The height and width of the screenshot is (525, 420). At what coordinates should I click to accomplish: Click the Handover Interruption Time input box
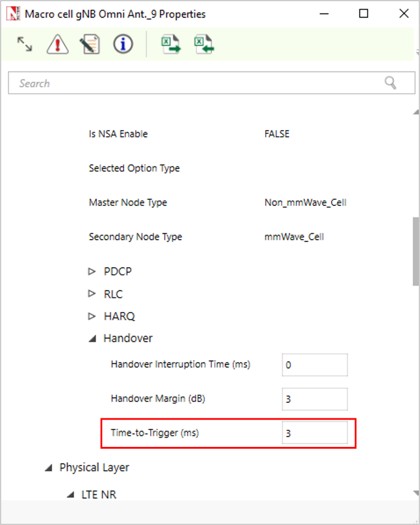[315, 365]
